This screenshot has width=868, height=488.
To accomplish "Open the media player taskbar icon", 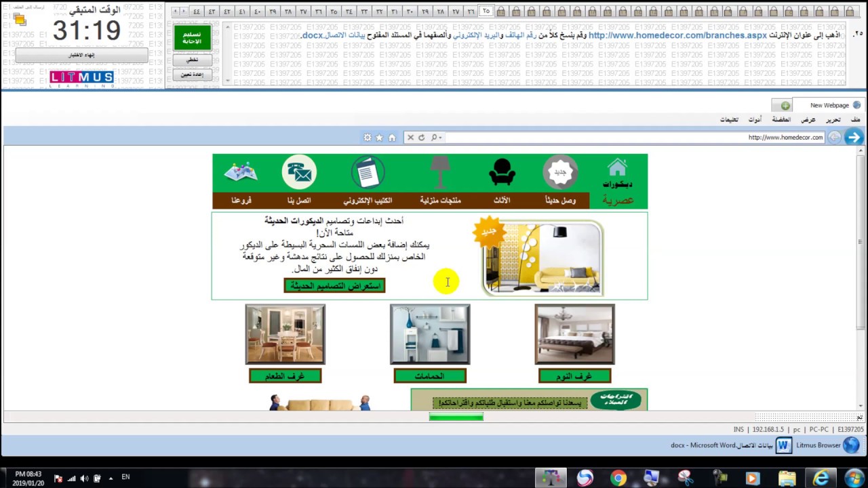I will [751, 479].
